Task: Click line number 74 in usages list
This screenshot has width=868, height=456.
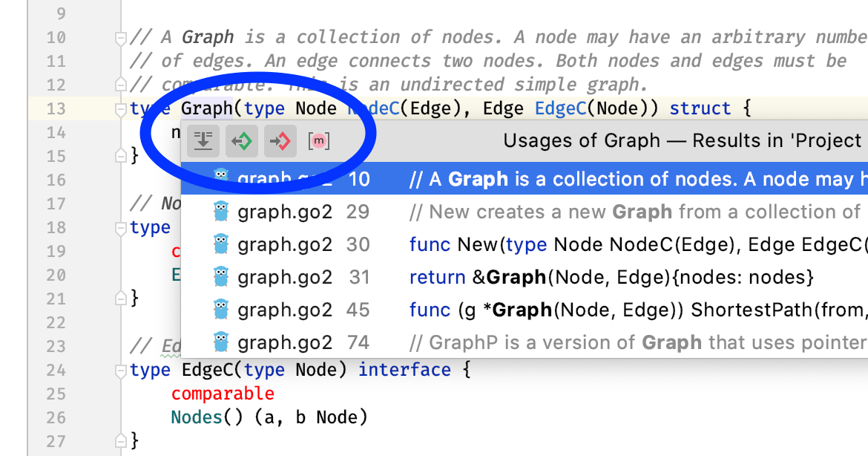Action: point(358,342)
